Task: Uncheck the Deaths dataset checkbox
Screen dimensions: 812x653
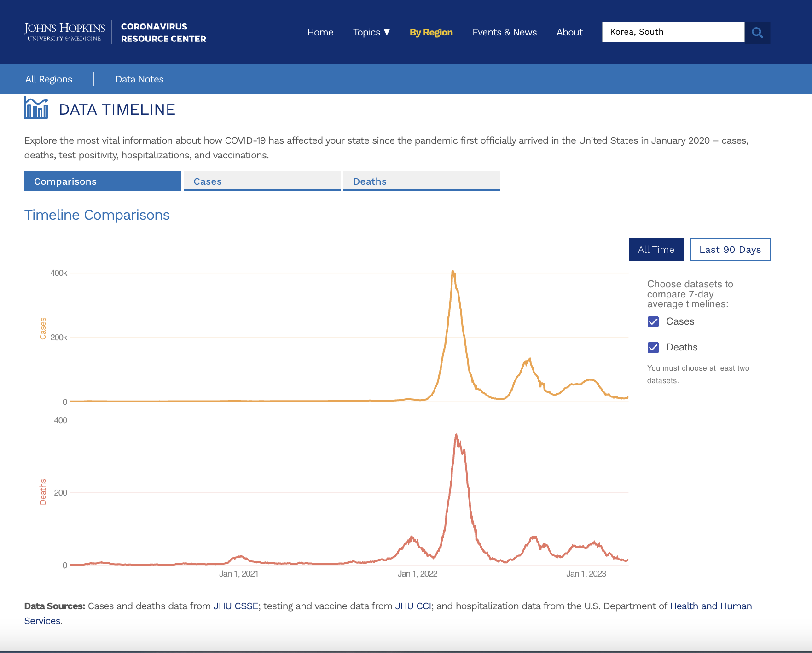Action: pyautogui.click(x=653, y=348)
